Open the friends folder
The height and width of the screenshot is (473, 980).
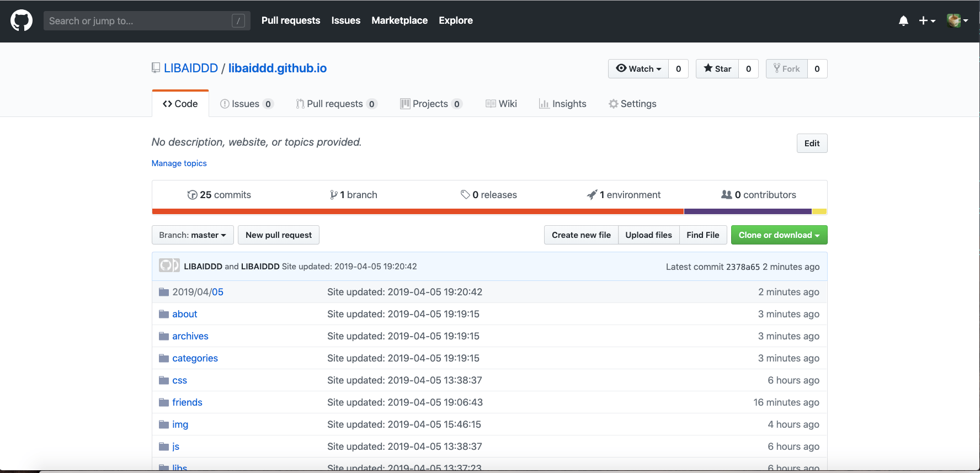point(188,402)
